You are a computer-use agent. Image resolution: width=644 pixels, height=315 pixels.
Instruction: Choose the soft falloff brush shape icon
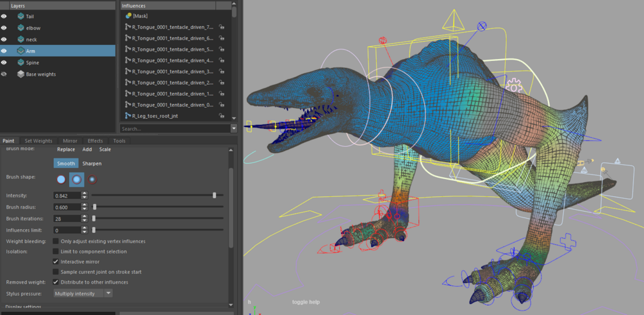pos(77,180)
